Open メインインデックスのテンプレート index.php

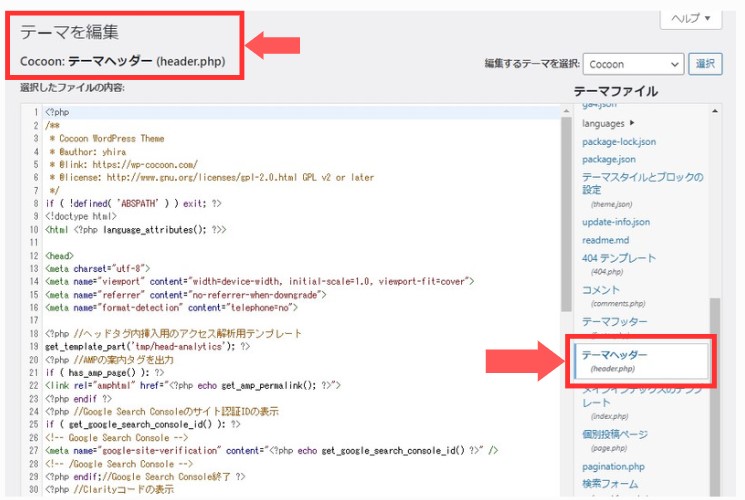(x=642, y=403)
